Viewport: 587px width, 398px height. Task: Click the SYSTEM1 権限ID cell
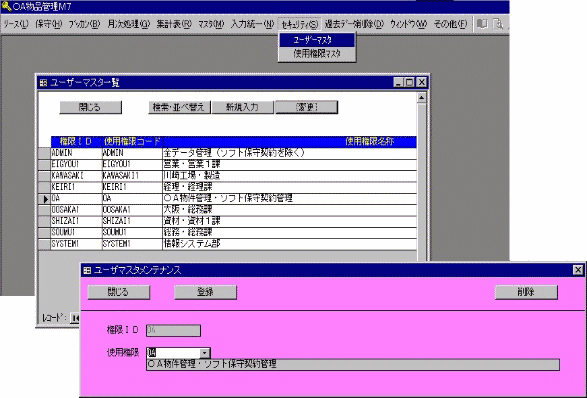click(76, 244)
